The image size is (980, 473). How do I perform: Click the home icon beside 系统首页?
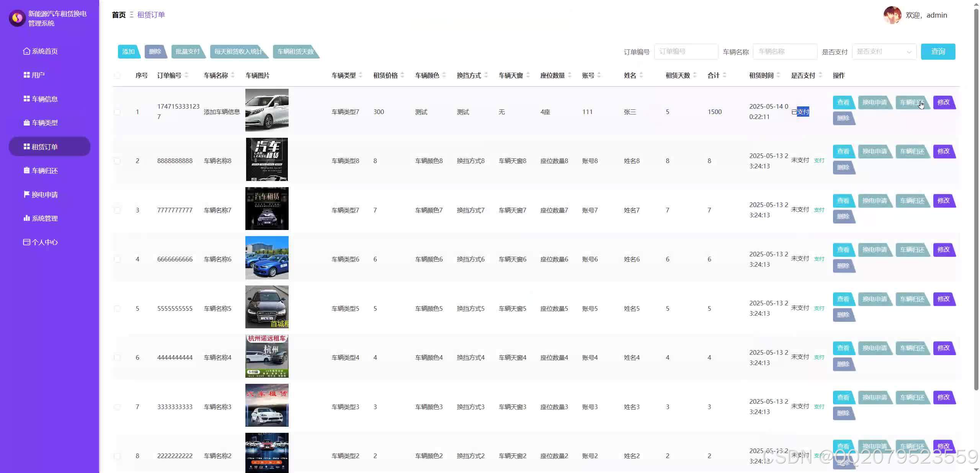coord(26,51)
